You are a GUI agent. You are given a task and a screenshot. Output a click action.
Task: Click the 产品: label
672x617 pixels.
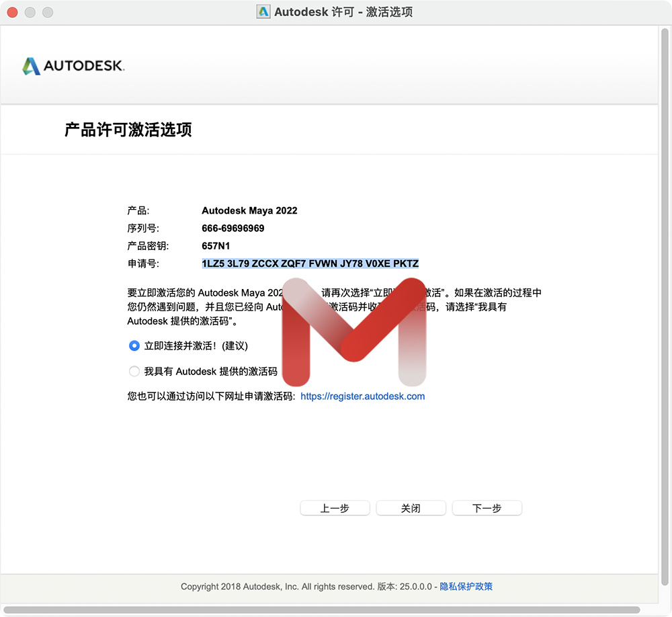(138, 210)
